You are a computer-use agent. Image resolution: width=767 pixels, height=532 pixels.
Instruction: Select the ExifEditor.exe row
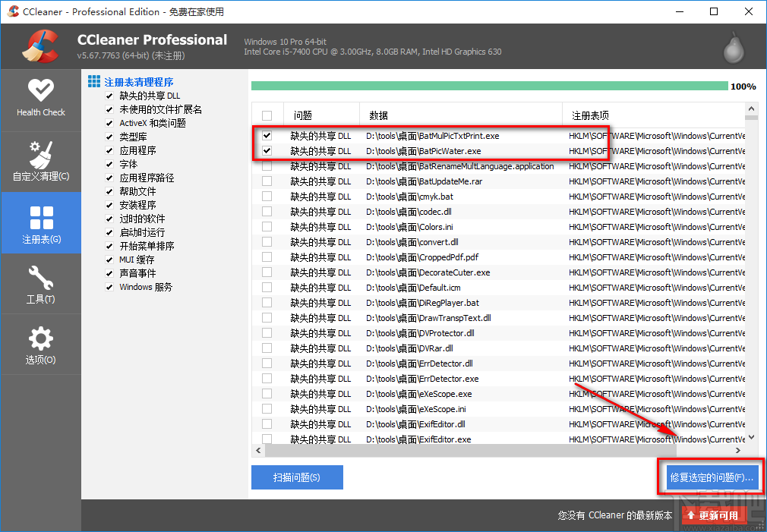(x=498, y=439)
